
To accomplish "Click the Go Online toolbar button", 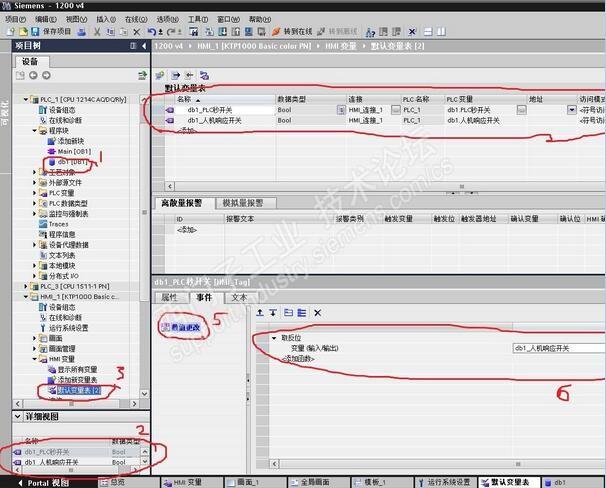I will [x=292, y=32].
